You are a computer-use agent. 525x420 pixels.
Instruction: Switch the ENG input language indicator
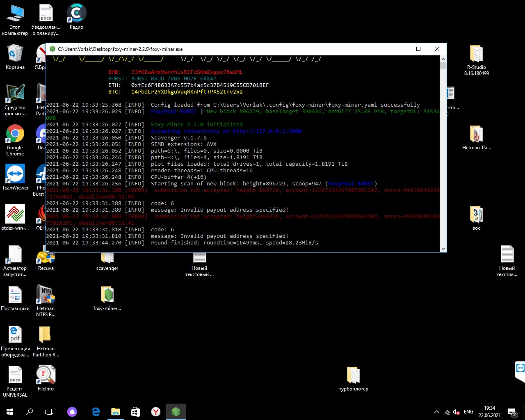[x=468, y=412]
